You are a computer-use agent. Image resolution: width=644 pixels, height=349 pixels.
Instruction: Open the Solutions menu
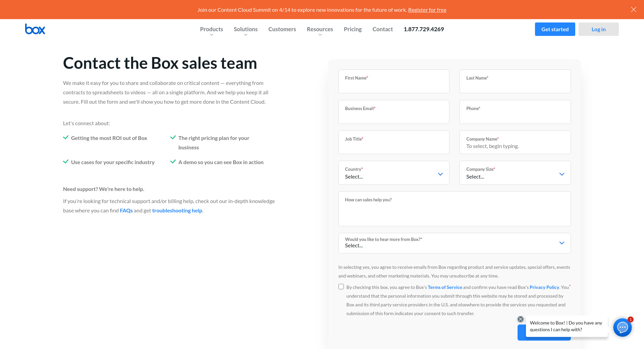pyautogui.click(x=246, y=30)
